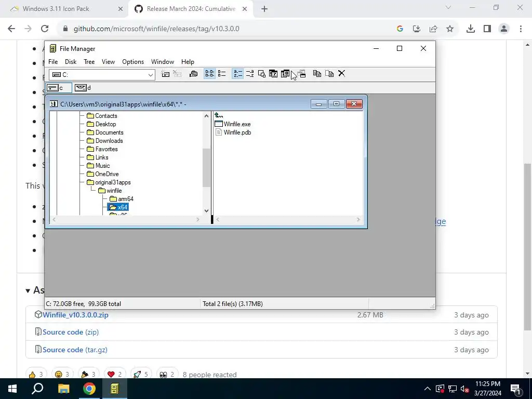This screenshot has width=532, height=399.
Task: Select the Music folder in the tree
Action: [98, 166]
